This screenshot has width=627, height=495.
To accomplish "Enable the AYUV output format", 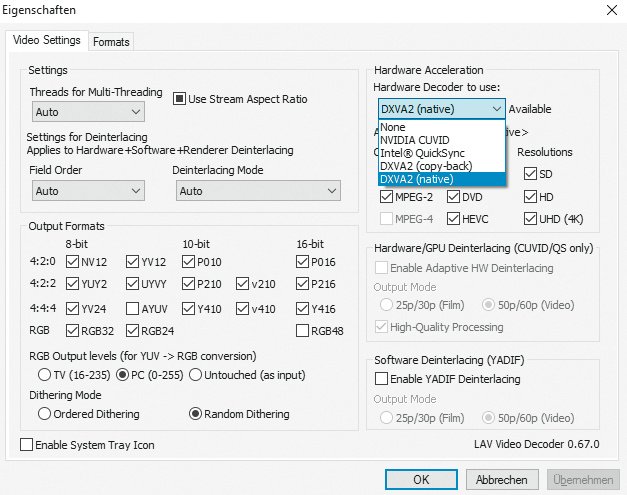I will (x=132, y=309).
